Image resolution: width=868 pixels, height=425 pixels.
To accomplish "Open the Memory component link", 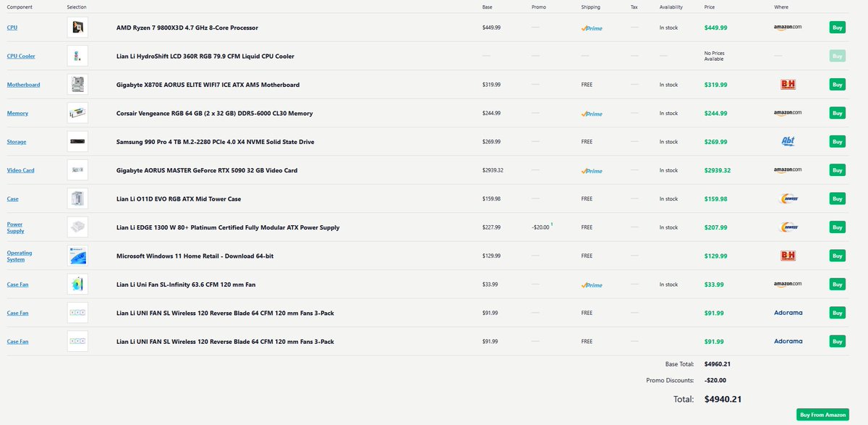I will (x=17, y=113).
